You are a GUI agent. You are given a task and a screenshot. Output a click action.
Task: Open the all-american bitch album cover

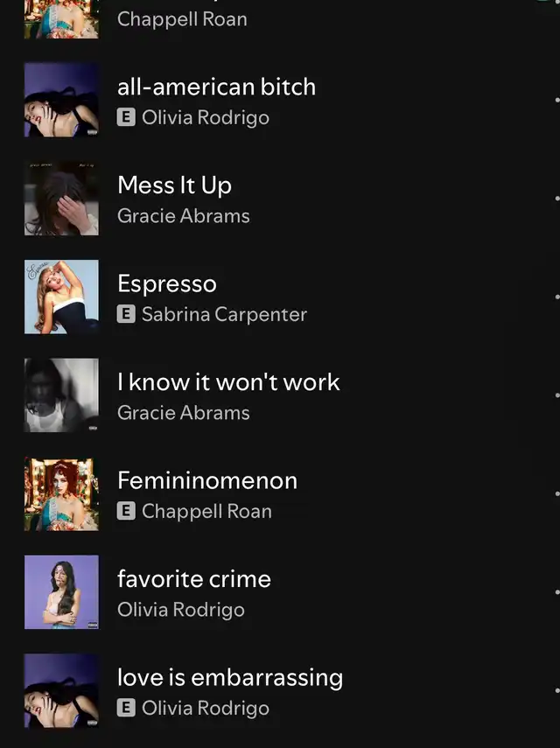(61, 100)
